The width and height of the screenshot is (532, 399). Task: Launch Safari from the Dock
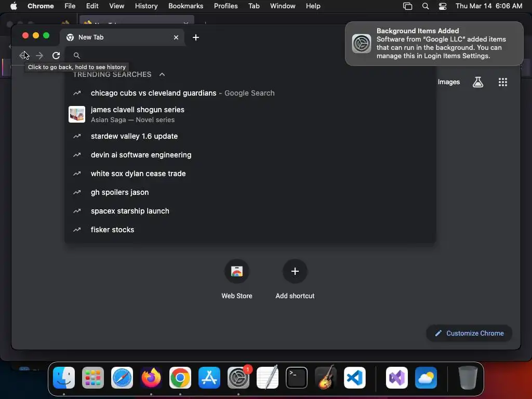(122, 377)
